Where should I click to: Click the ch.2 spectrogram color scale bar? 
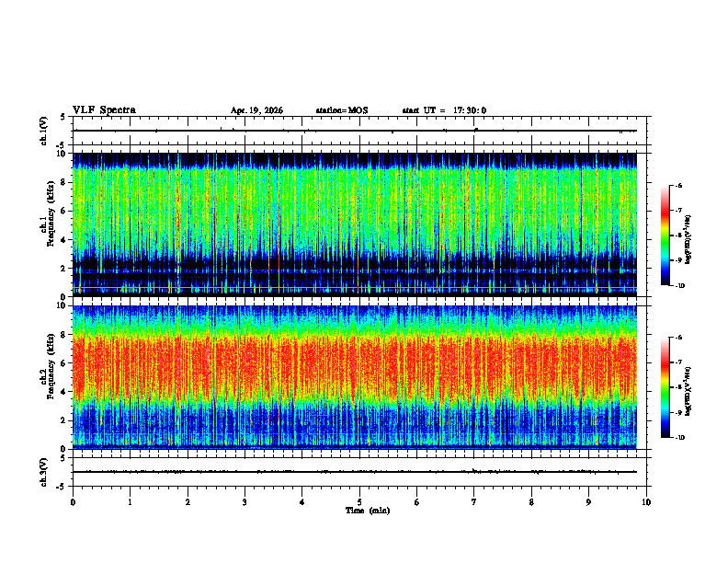tap(665, 387)
